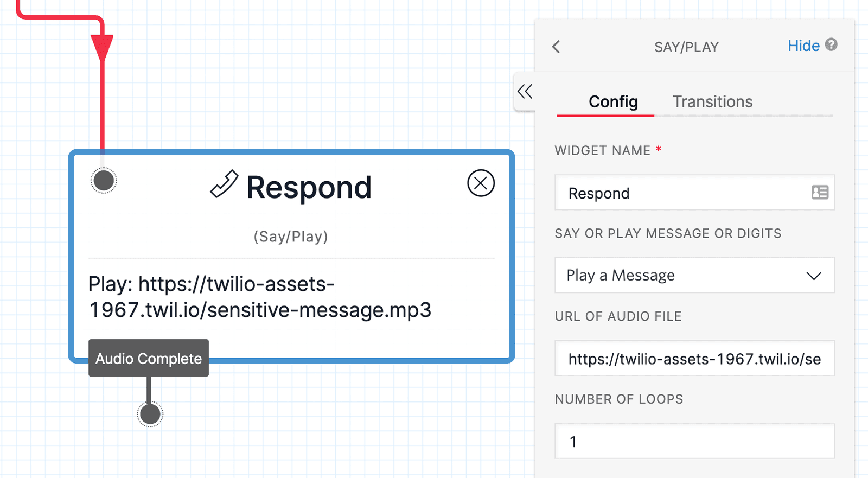
Task: Focus the URL of Audio File field
Action: click(694, 359)
